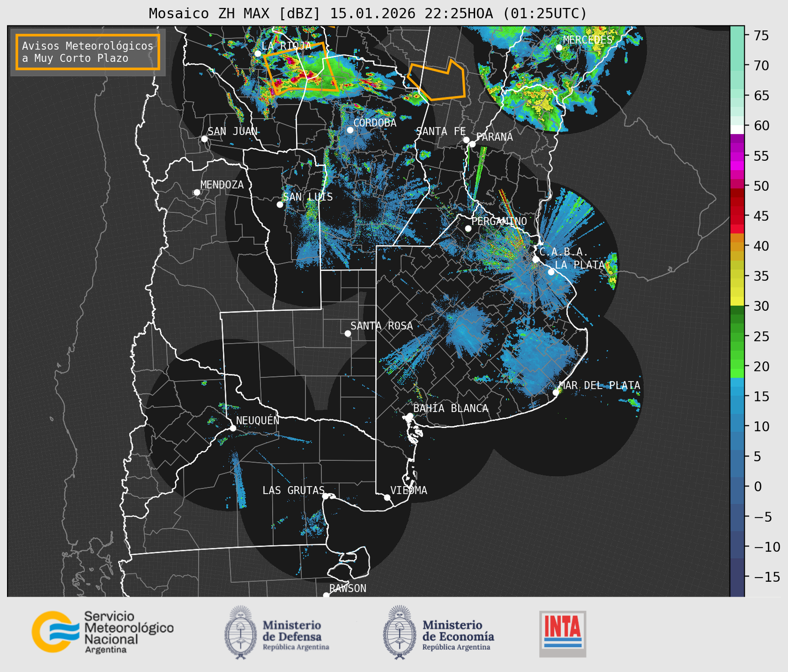Click the MENDOZA city marker dot
This screenshot has width=788, height=672.
click(197, 193)
